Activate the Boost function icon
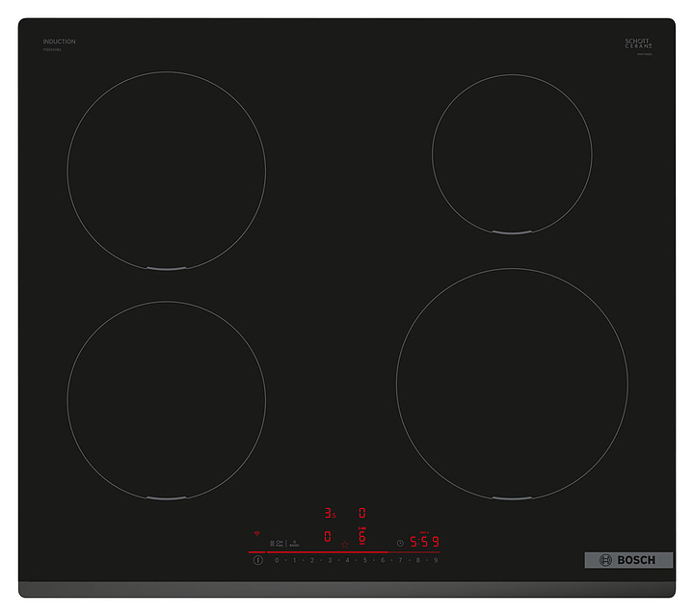This screenshot has height=616, width=694. coord(295,543)
